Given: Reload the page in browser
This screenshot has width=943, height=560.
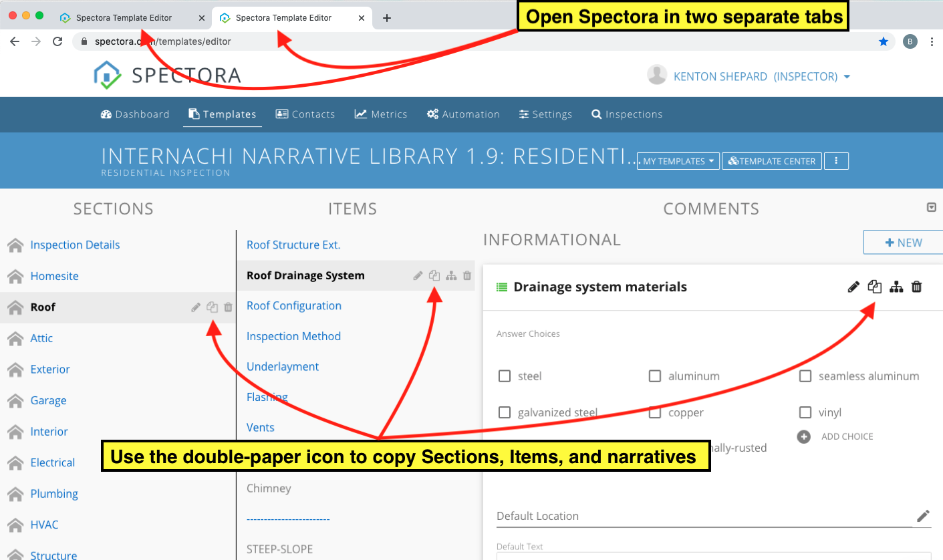Looking at the screenshot, I should [57, 41].
